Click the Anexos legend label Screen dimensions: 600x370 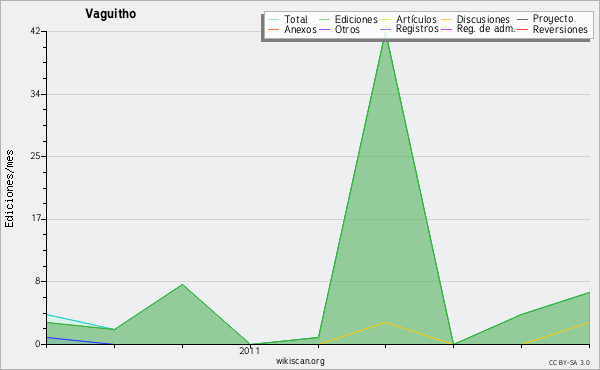[x=300, y=29]
